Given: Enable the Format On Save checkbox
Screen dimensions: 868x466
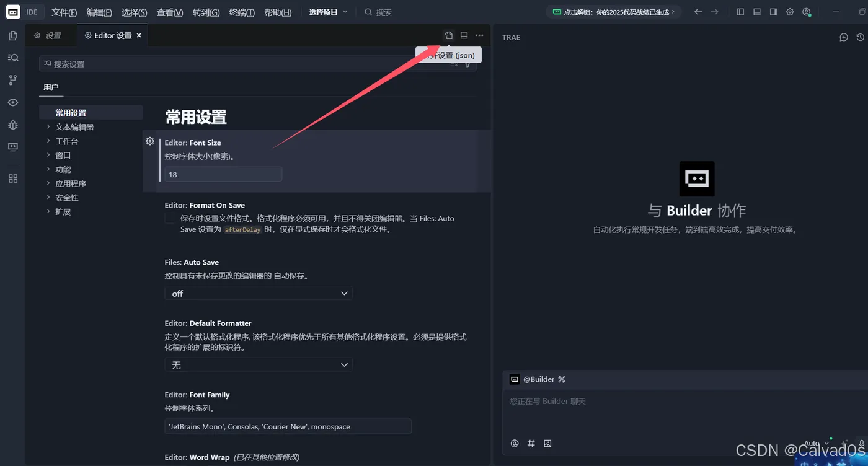Looking at the screenshot, I should [x=170, y=218].
